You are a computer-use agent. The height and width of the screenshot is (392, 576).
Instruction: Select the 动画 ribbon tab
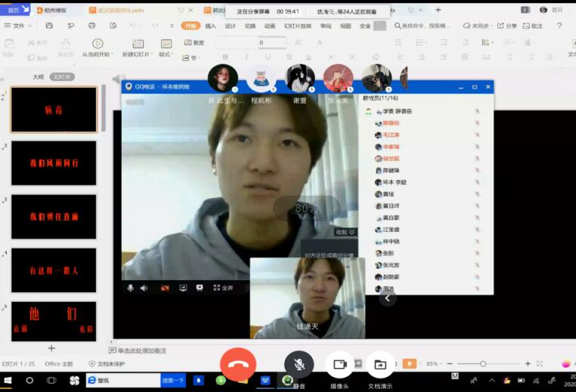click(x=270, y=26)
